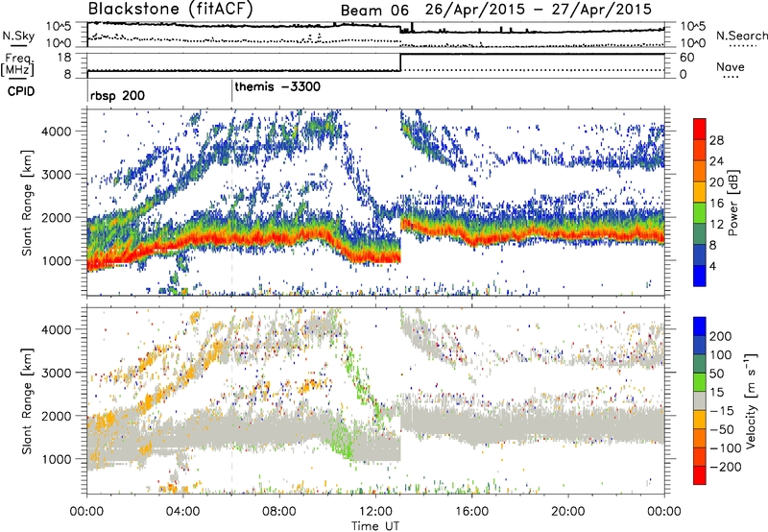Image resolution: width=768 pixels, height=532 pixels.
Task: Click the 'N.Sky' legend label
Action: pyautogui.click(x=18, y=36)
